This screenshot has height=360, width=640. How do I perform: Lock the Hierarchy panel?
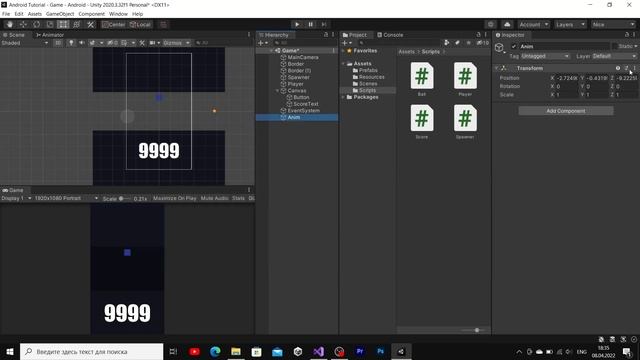point(326,35)
